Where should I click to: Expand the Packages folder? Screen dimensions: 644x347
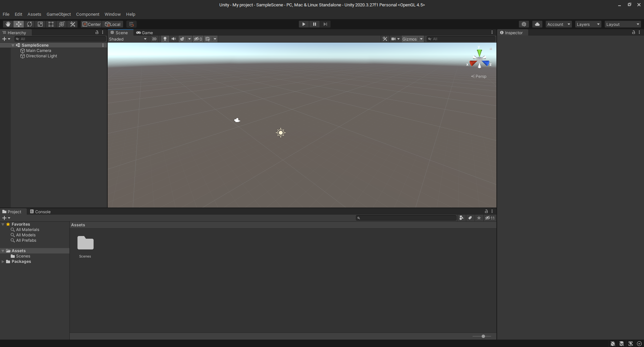pyautogui.click(x=3, y=262)
